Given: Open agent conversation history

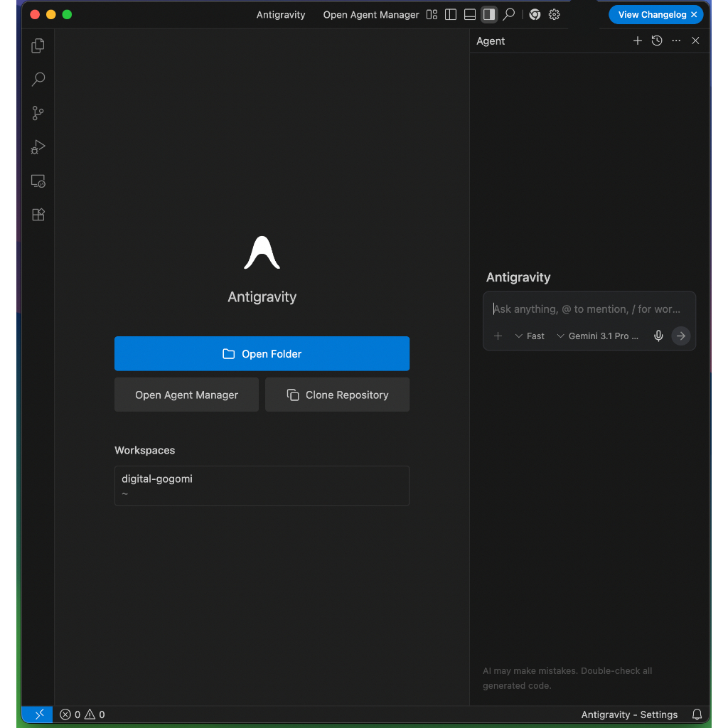Looking at the screenshot, I should 656,41.
